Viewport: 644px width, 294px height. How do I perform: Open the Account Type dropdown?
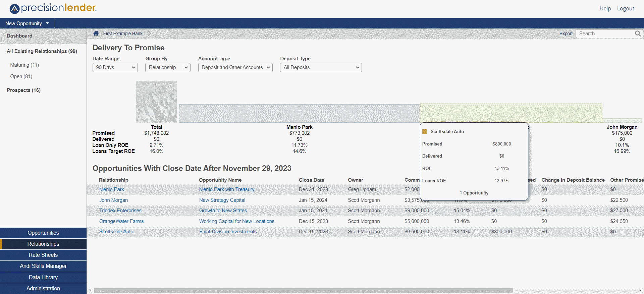point(235,67)
